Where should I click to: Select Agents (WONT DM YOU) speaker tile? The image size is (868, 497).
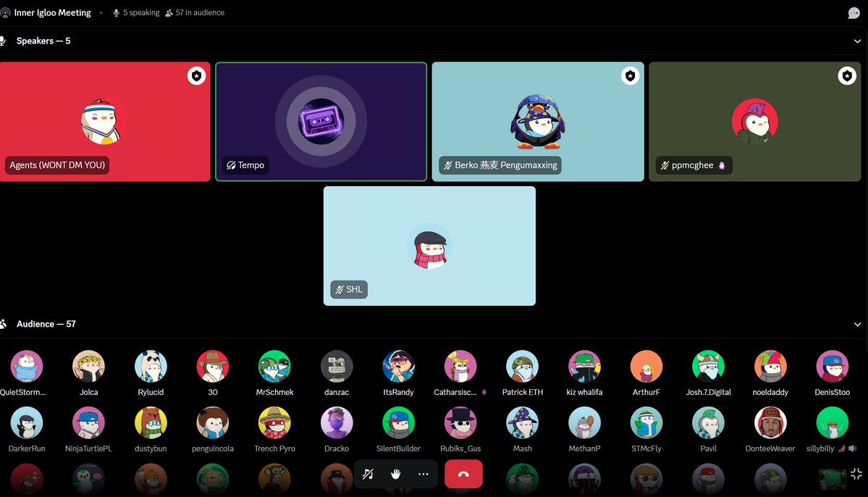click(x=105, y=121)
